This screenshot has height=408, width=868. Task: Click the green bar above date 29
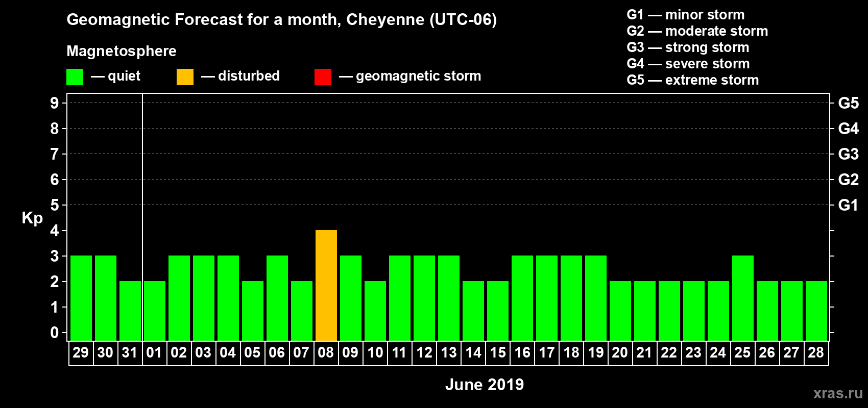tap(81, 298)
